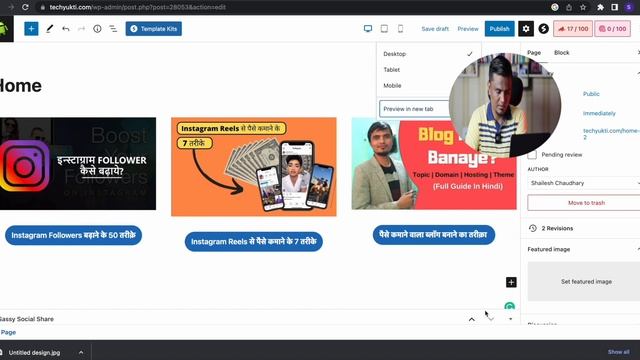Image resolution: width=640 pixels, height=360 pixels.
Task: Open the Author dropdown Shailesh Chaudhary
Action: click(x=584, y=183)
